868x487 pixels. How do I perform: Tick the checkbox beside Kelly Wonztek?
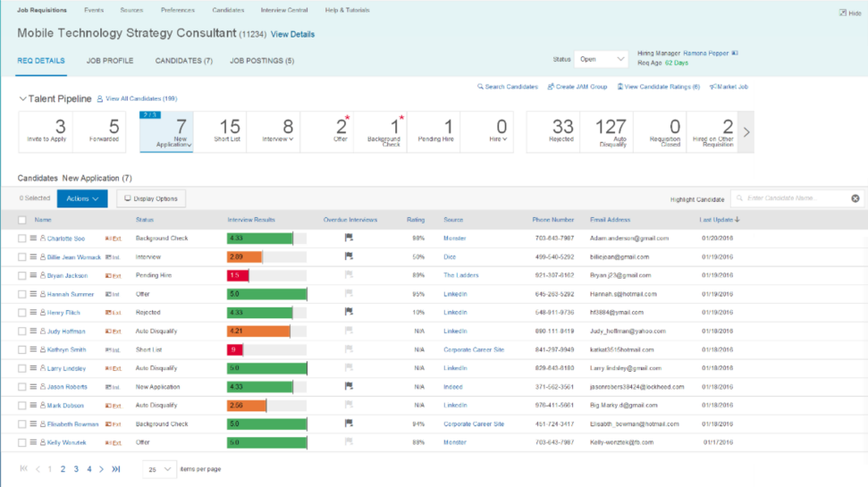pyautogui.click(x=21, y=442)
